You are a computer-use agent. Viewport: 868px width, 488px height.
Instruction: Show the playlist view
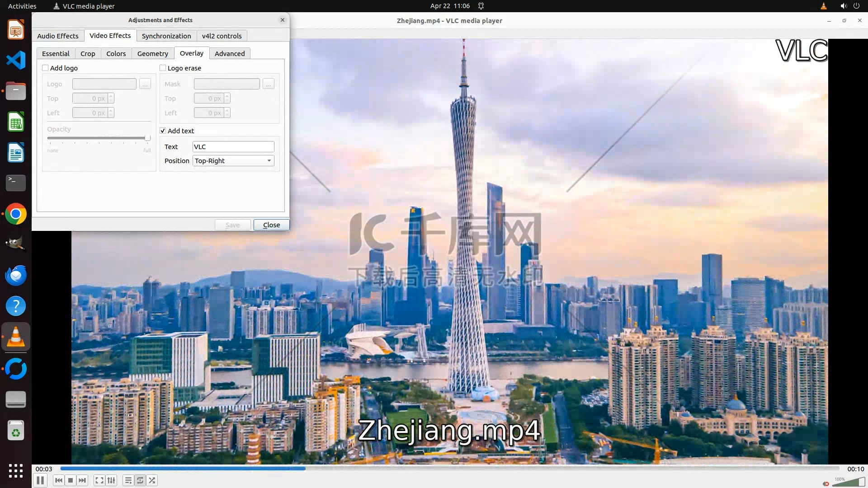128,480
